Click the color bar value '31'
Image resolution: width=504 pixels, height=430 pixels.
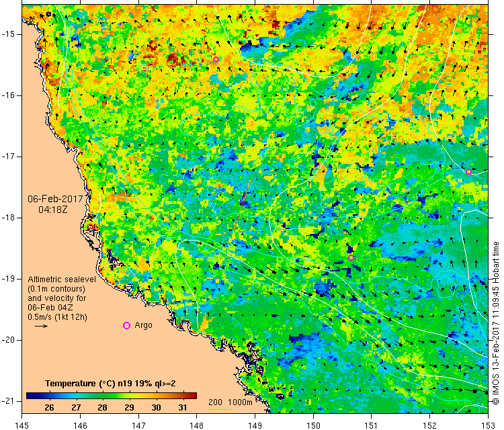pyautogui.click(x=183, y=408)
